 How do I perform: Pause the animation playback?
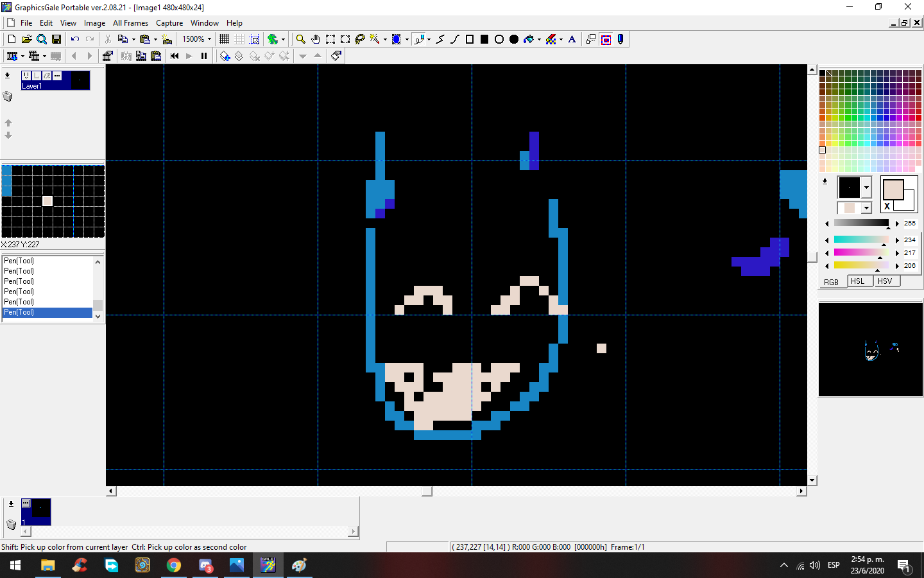coord(204,56)
